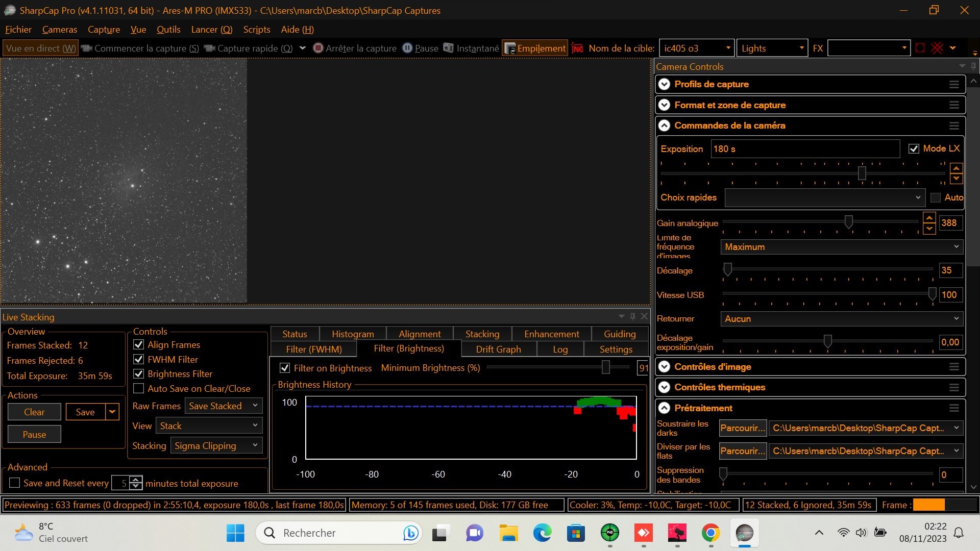Open the View Stack dropdown
Screen dimensions: 980x551
coord(209,425)
